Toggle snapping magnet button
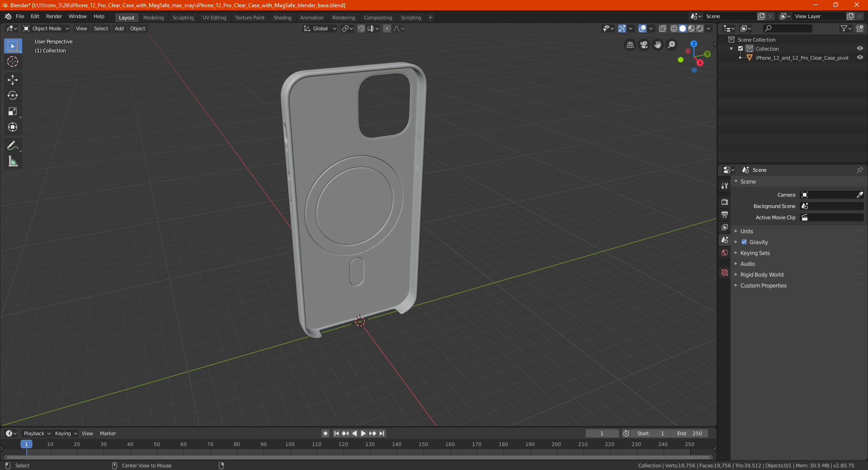This screenshot has width=868, height=470. (361, 28)
